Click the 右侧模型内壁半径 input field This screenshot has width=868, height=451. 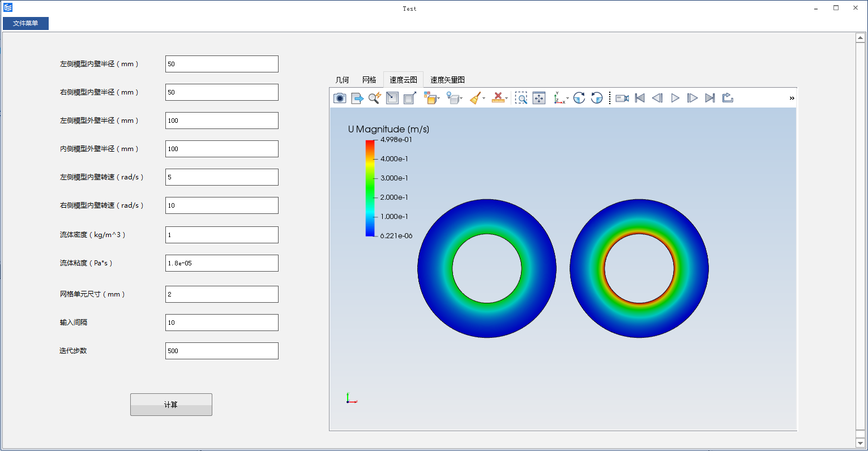222,92
